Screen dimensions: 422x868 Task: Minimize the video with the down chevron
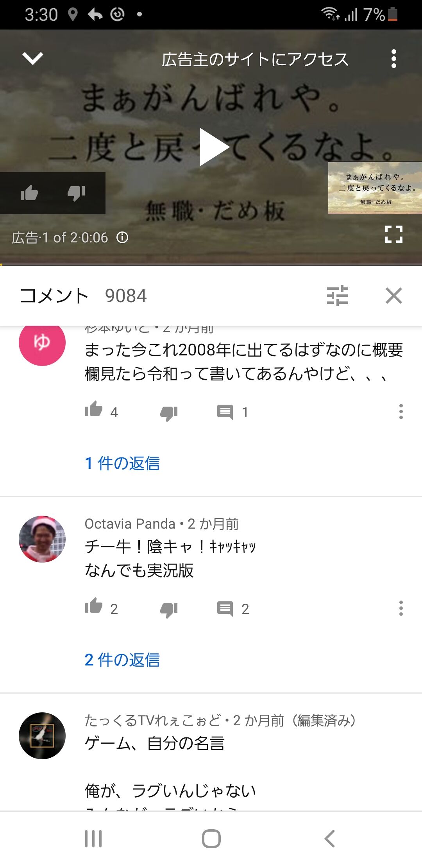click(x=33, y=59)
